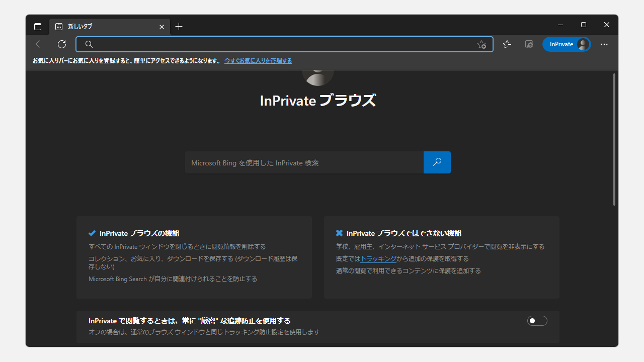Image resolution: width=644 pixels, height=362 pixels.
Task: Open the tab actions menu icon
Action: click(x=38, y=27)
